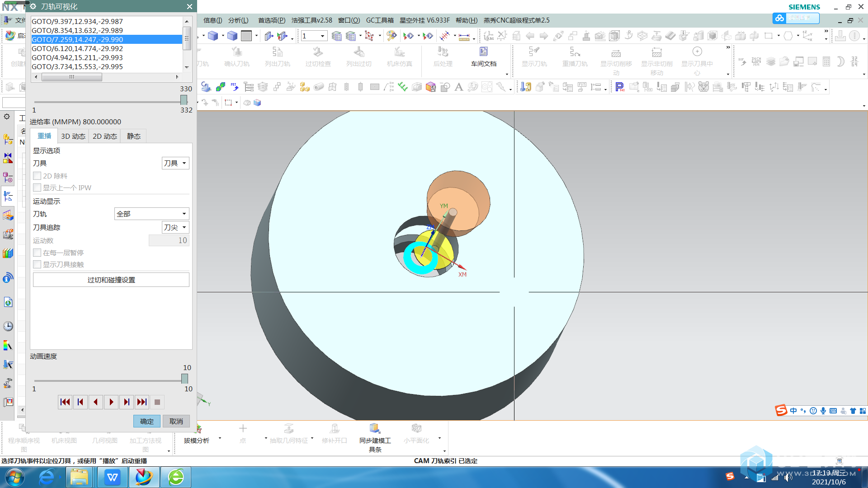Open the 刀具追踪 刀尖 dropdown
Viewport: 868px width, 488px height.
click(175, 227)
